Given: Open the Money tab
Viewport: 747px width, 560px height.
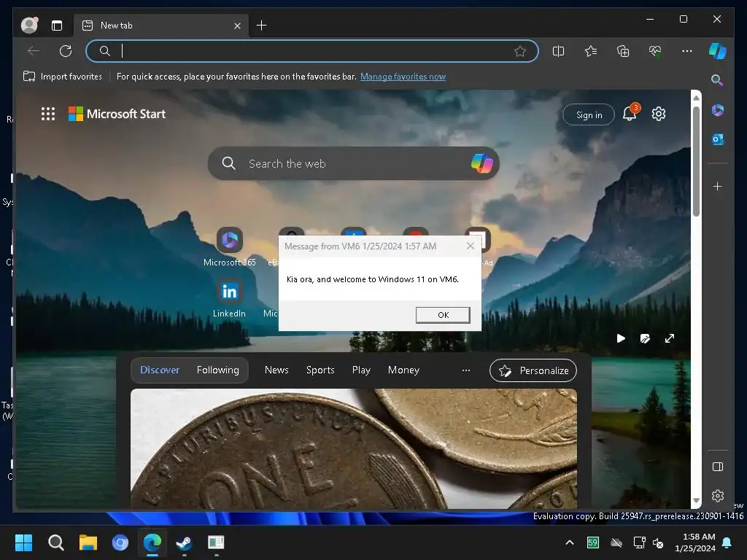Looking at the screenshot, I should pos(403,370).
